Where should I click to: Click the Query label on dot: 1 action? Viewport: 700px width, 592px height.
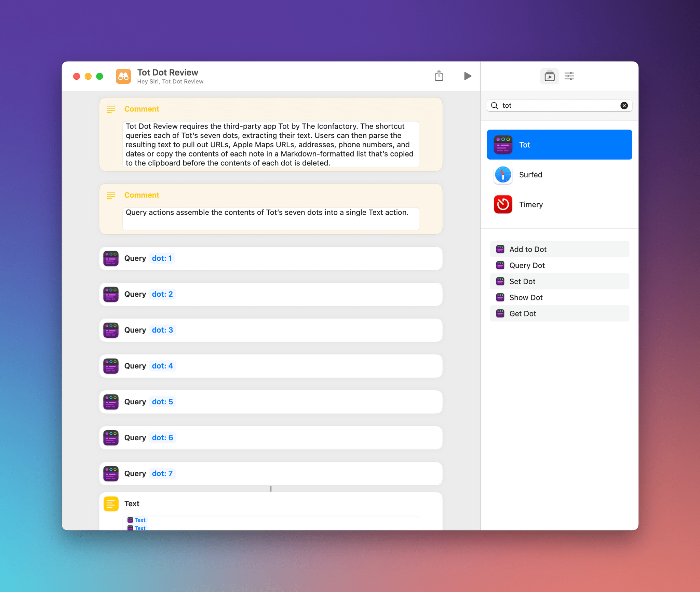[x=135, y=258]
